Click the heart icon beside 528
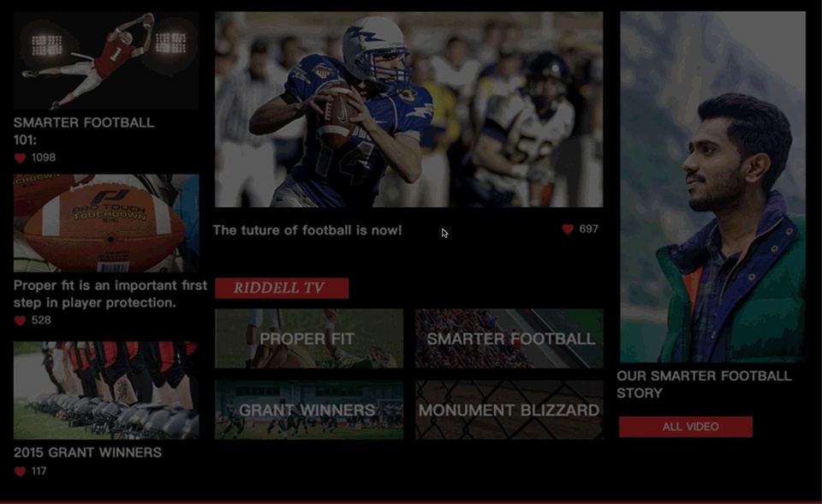This screenshot has width=822, height=504. click(20, 321)
